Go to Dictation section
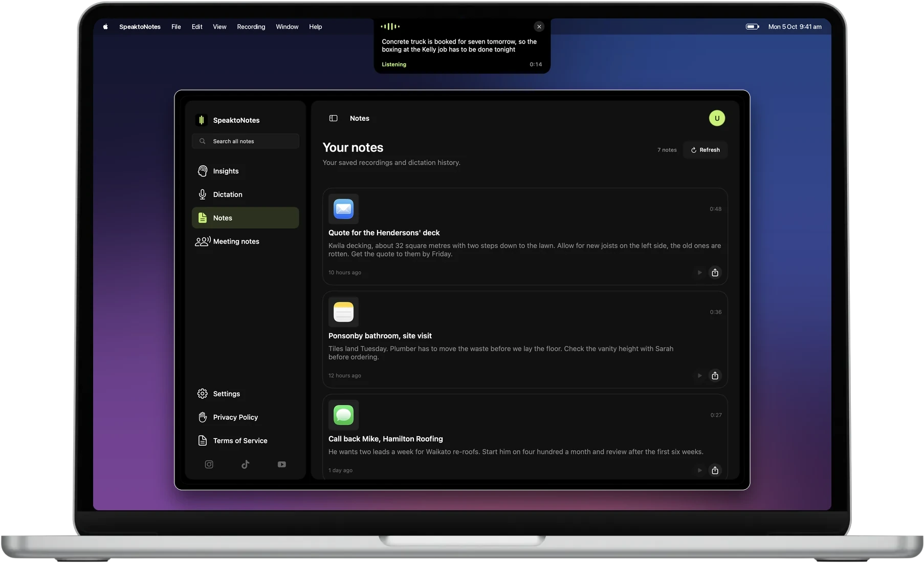924x563 pixels. click(x=246, y=194)
